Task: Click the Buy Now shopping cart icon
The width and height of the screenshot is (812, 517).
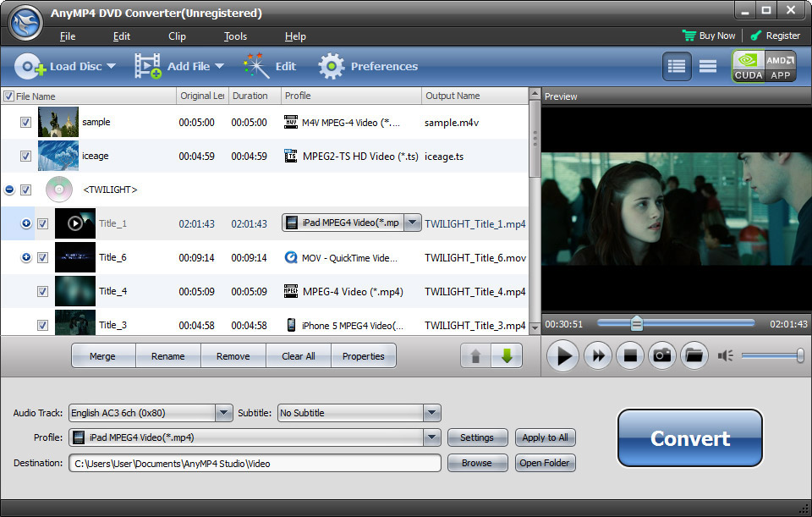Action: tap(689, 36)
